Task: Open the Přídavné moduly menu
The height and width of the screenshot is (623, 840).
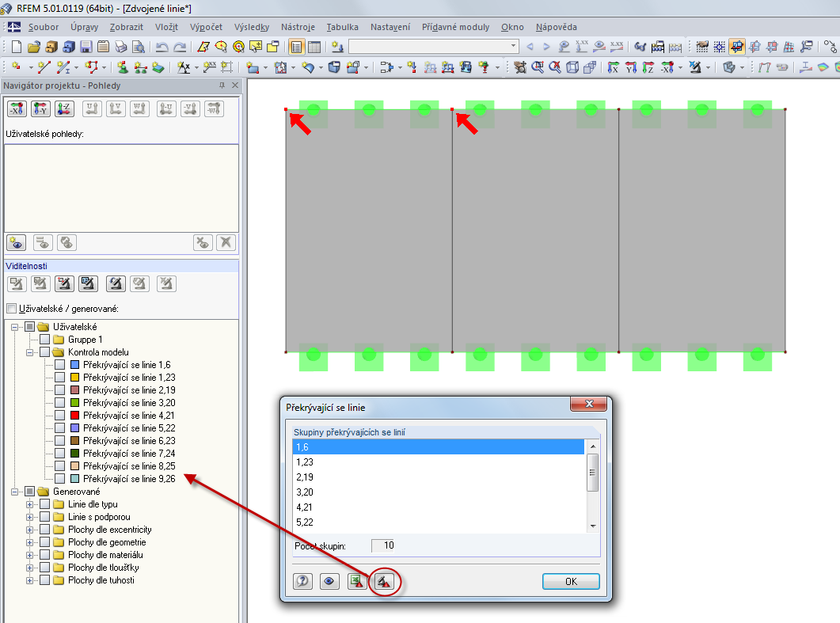Action: tap(455, 27)
